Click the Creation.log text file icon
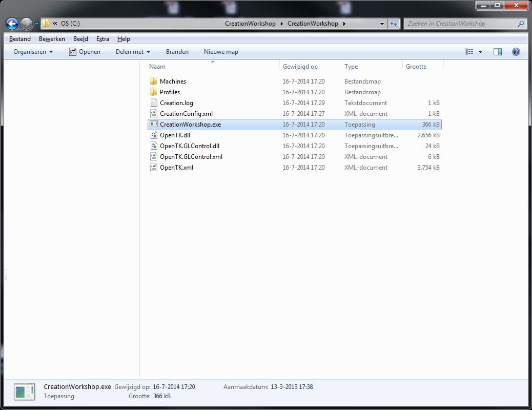The image size is (532, 410). pyautogui.click(x=154, y=103)
